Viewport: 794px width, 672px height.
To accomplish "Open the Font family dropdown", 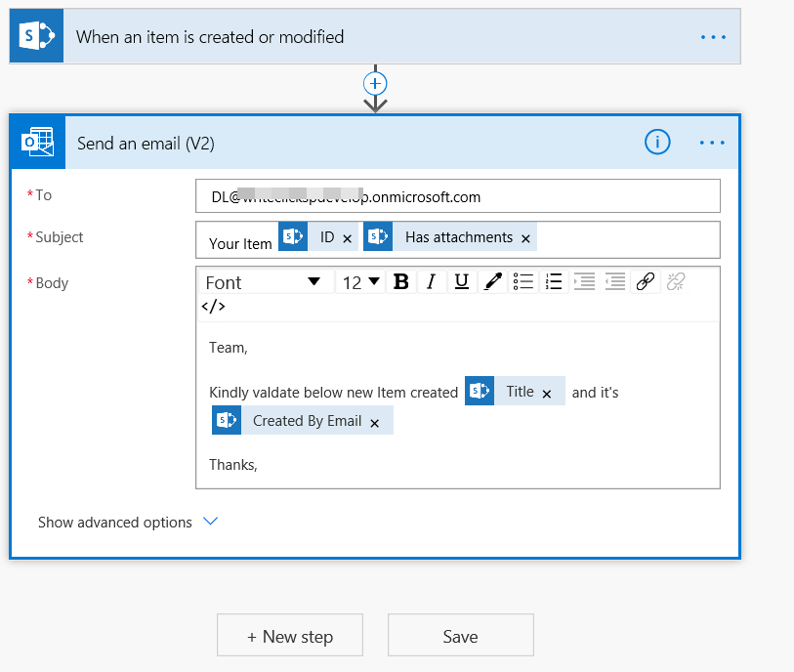I will point(265,281).
